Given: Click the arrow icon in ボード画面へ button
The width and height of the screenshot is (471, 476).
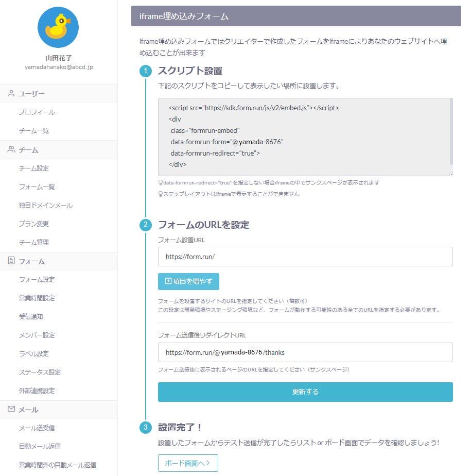Looking at the screenshot, I should 208,463.
